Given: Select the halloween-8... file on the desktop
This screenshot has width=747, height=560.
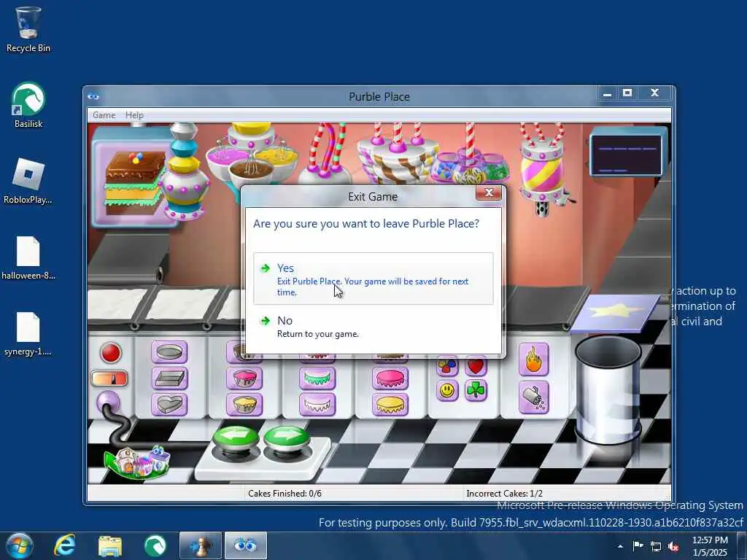Looking at the screenshot, I should [x=28, y=257].
